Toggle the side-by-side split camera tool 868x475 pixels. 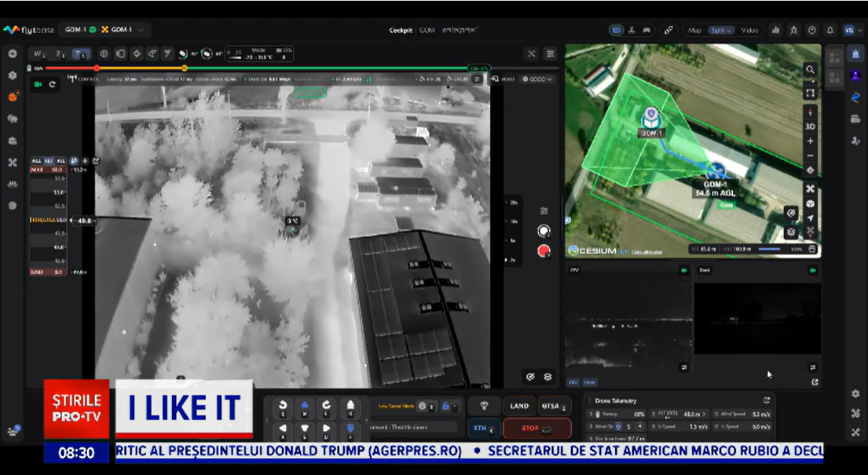pyautogui.click(x=120, y=53)
